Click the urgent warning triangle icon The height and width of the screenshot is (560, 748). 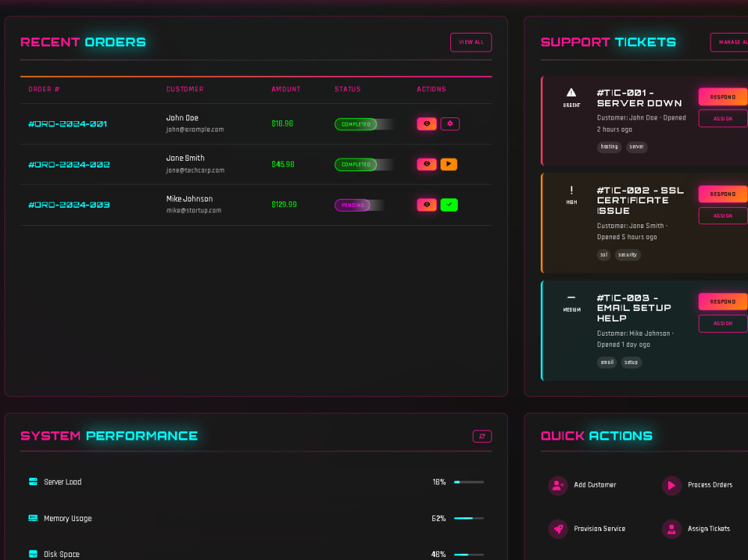(571, 93)
